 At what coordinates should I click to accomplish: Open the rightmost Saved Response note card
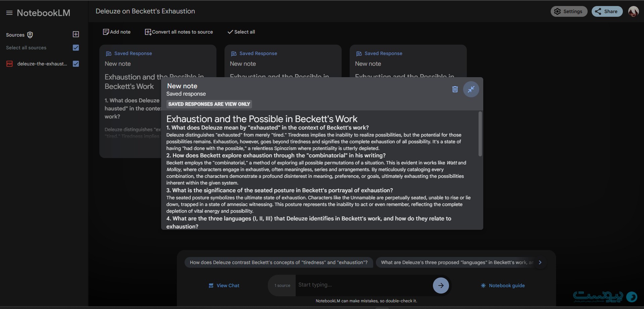(x=408, y=61)
